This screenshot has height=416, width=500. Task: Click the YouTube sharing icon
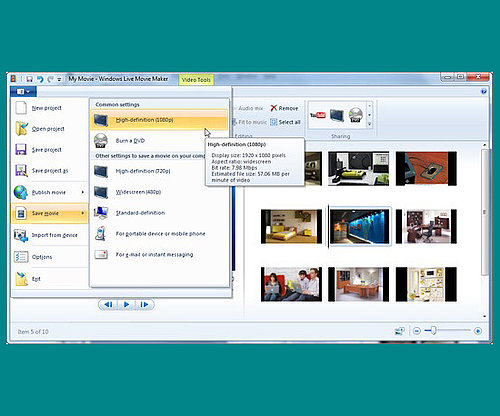click(x=318, y=115)
